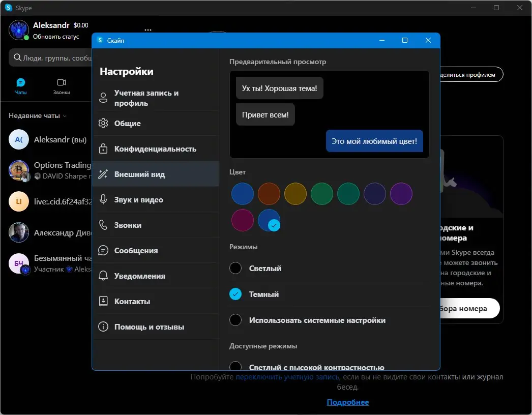Open Звонки settings via the phone icon
This screenshot has width=532, height=415.
click(x=102, y=225)
